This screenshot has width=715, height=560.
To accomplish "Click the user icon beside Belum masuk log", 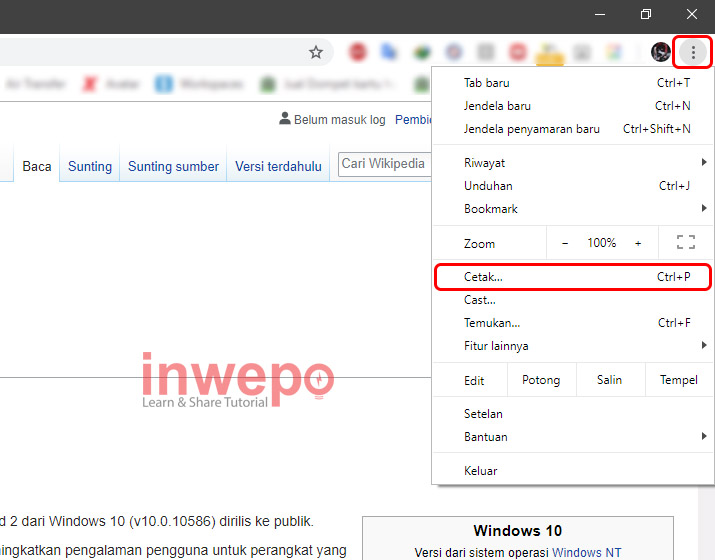I will tap(285, 118).
